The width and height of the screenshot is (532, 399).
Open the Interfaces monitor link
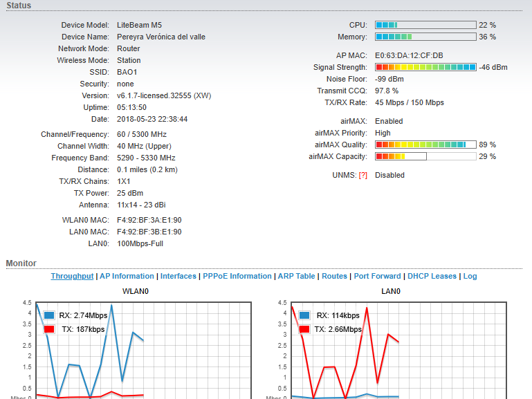pyautogui.click(x=178, y=276)
